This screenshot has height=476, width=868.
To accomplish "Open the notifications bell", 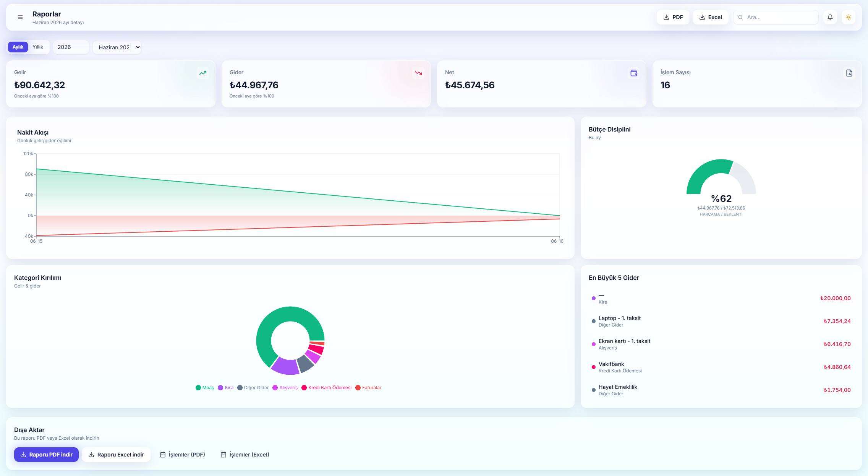I will 830,17.
